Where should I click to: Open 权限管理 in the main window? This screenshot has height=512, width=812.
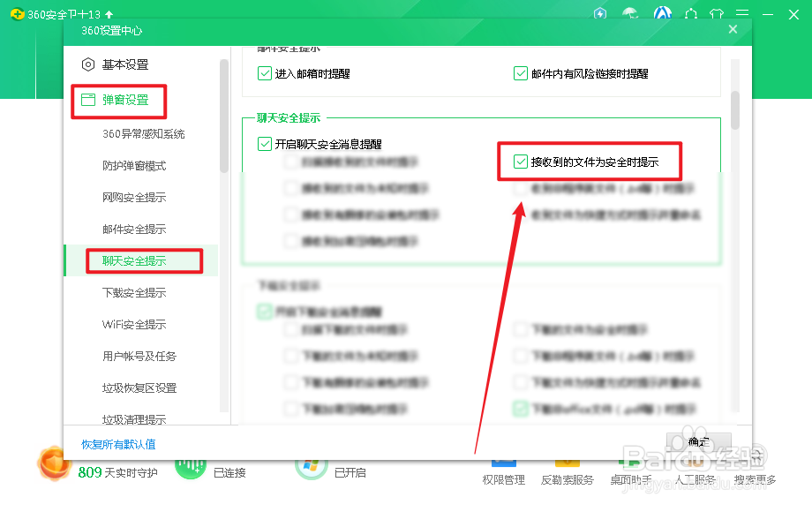tap(503, 480)
